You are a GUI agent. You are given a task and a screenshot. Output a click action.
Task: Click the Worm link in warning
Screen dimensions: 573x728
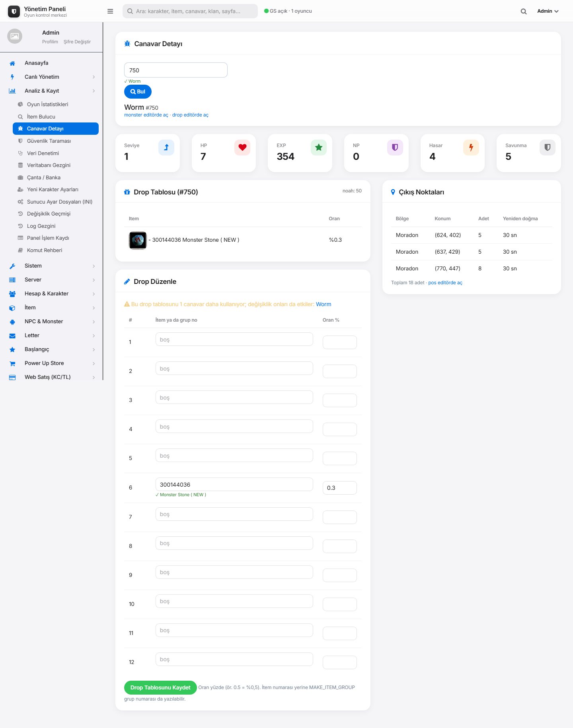[324, 304]
